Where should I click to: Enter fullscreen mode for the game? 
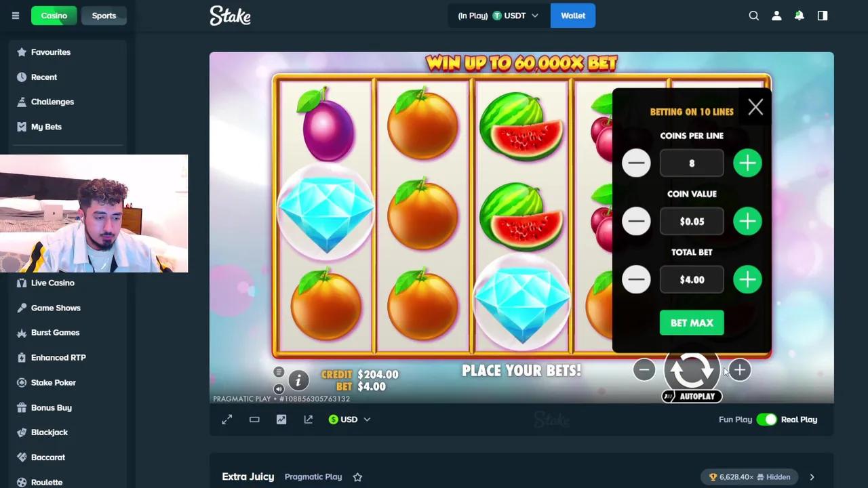227,420
